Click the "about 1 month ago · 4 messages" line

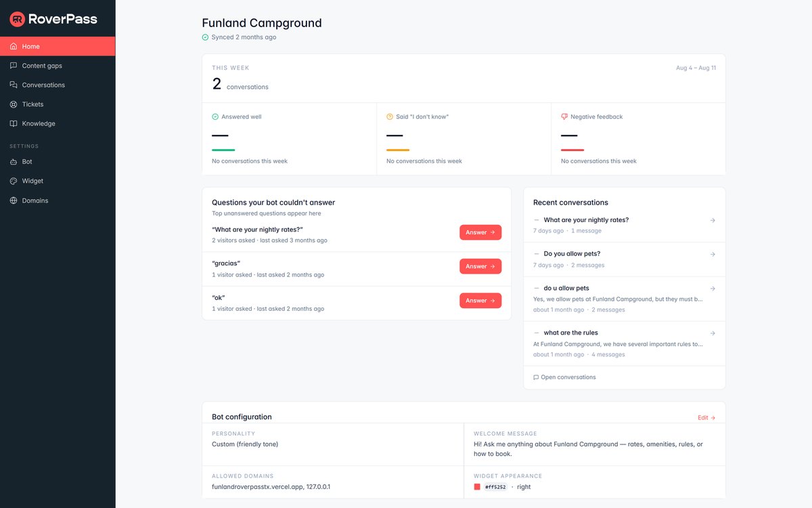pyautogui.click(x=579, y=354)
